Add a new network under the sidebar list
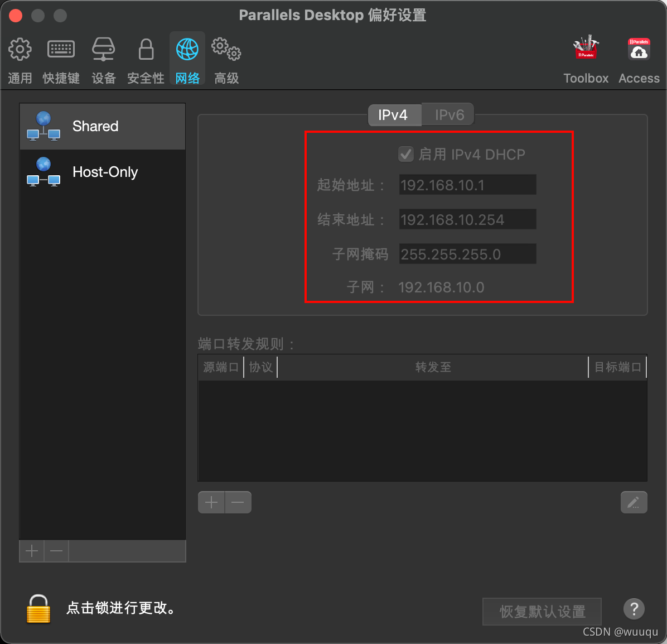The width and height of the screenshot is (667, 644). (32, 551)
